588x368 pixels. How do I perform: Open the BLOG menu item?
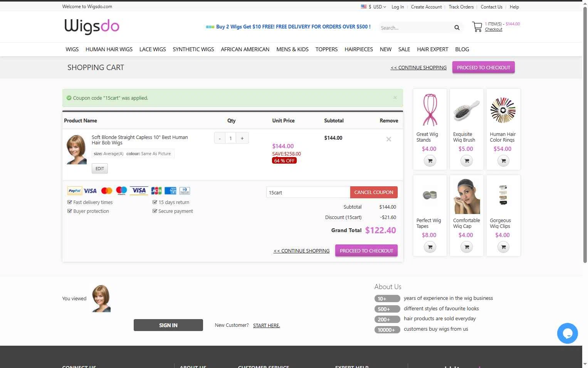click(462, 49)
